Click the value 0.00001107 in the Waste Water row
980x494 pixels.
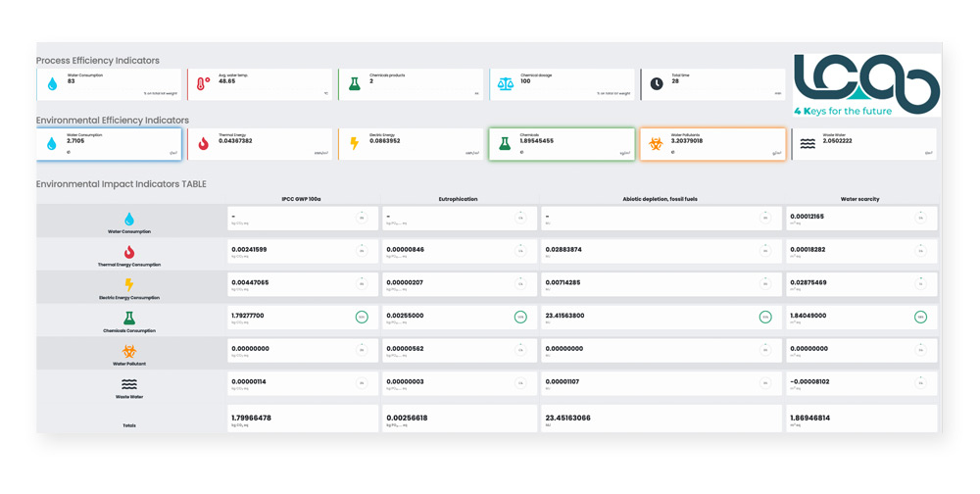point(563,381)
